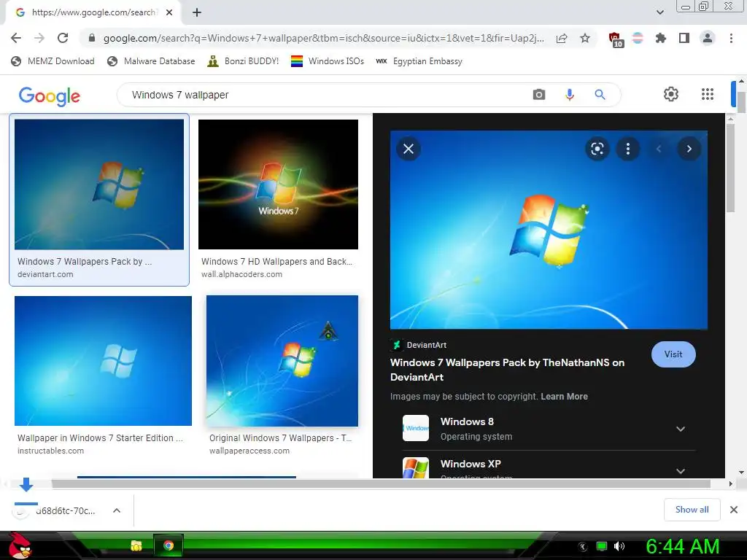Show previous image in preview
This screenshot has height=560, width=747.
point(659,149)
